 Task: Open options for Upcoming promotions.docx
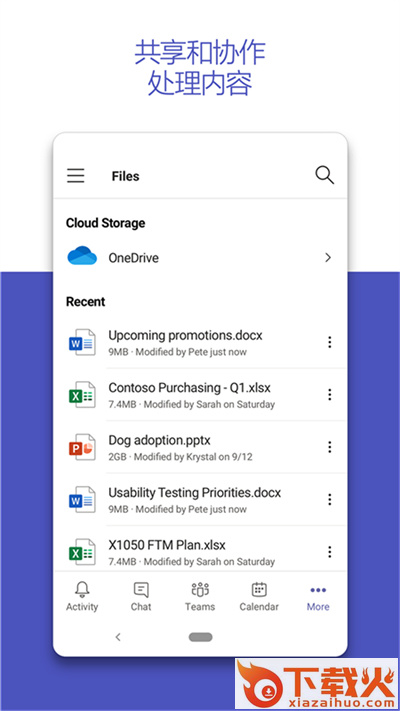[330, 342]
